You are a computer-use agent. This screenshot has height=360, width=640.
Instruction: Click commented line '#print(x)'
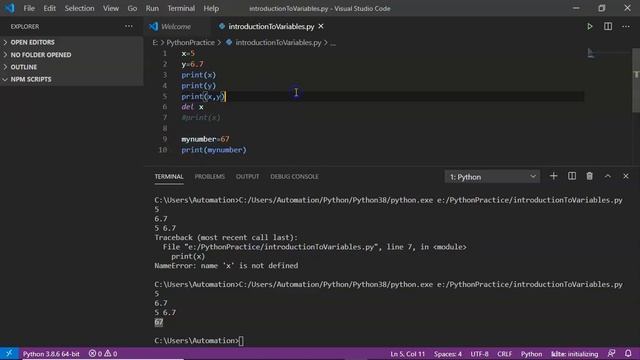[201, 118]
